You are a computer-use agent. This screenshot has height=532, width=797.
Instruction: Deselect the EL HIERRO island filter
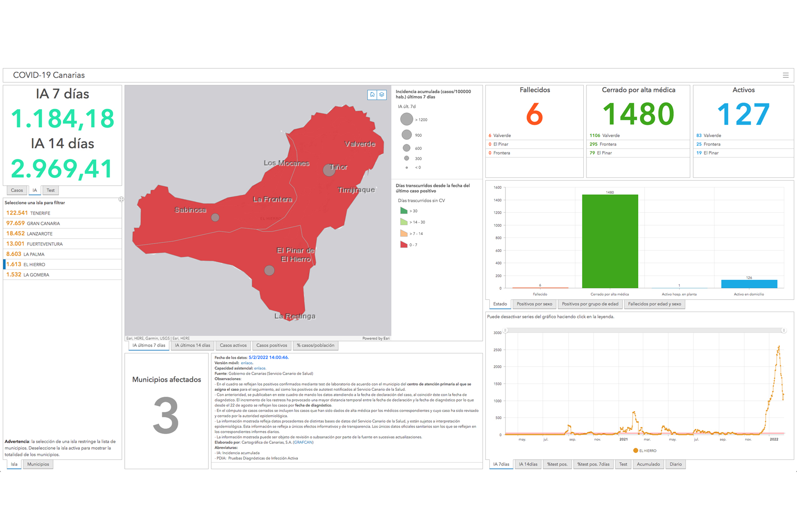[x=34, y=264]
